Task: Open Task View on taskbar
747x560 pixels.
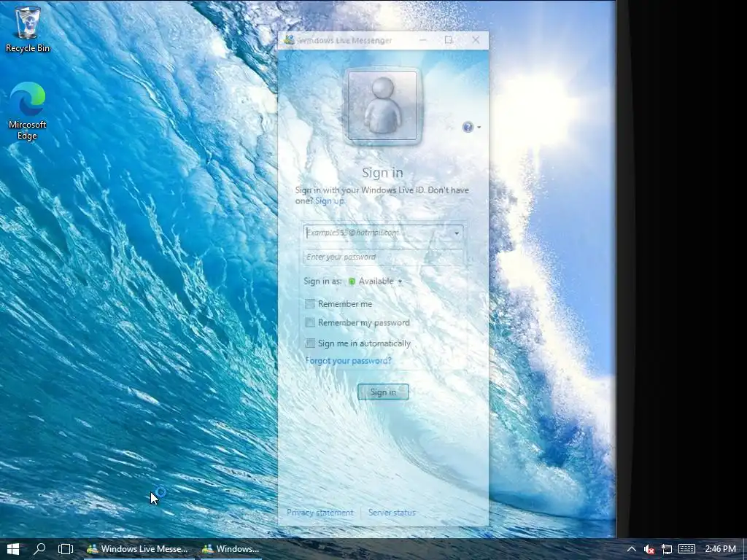Action: coord(65,549)
